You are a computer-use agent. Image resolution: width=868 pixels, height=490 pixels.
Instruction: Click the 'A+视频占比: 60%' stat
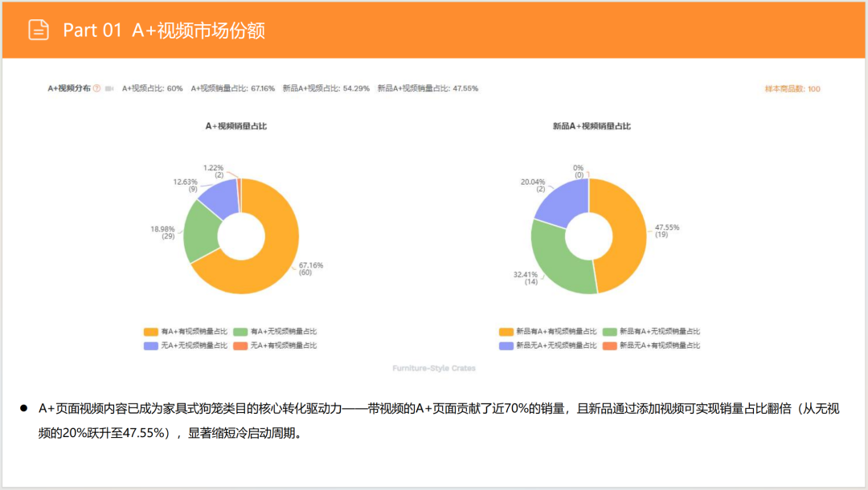(152, 88)
